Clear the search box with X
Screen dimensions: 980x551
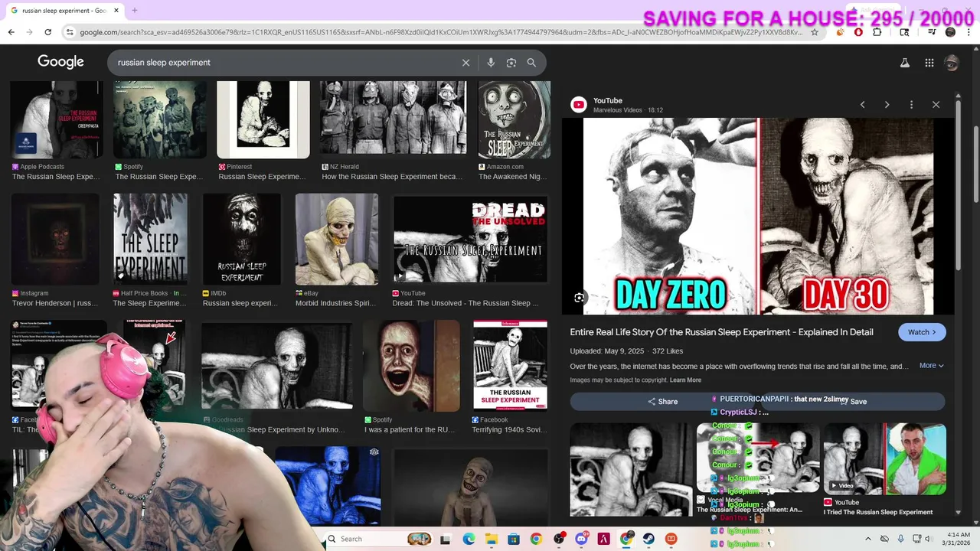pos(465,63)
